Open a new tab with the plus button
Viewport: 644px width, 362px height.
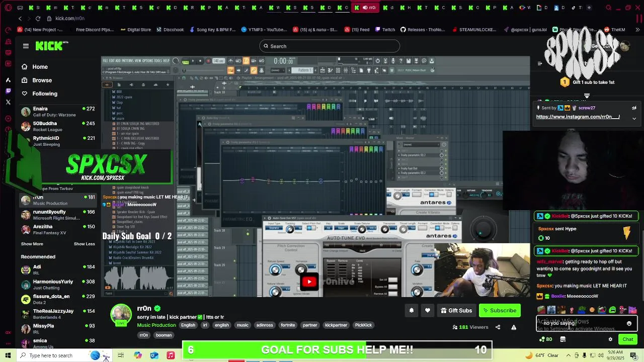point(589,8)
